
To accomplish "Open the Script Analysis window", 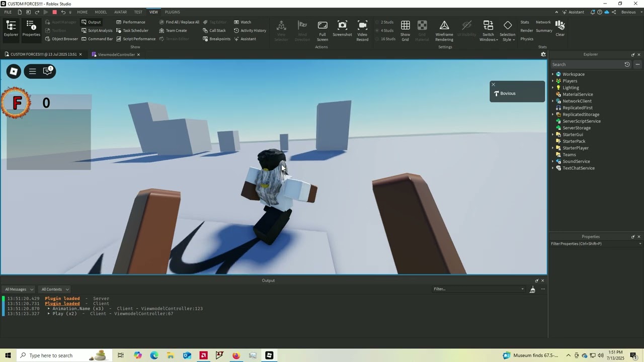I will click(97, 31).
